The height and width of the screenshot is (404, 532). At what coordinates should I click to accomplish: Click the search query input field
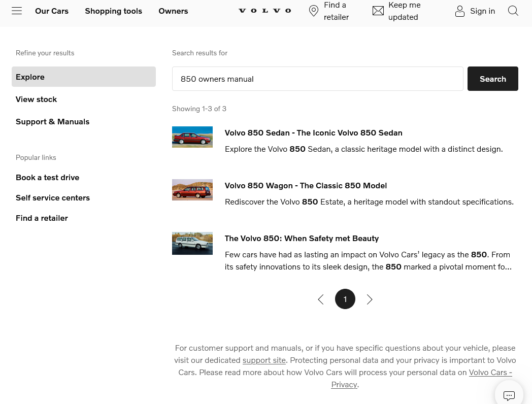(318, 79)
